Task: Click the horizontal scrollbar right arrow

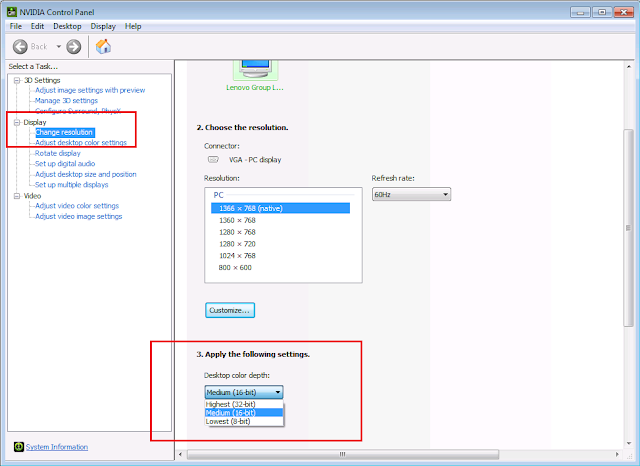Action: click(x=617, y=454)
